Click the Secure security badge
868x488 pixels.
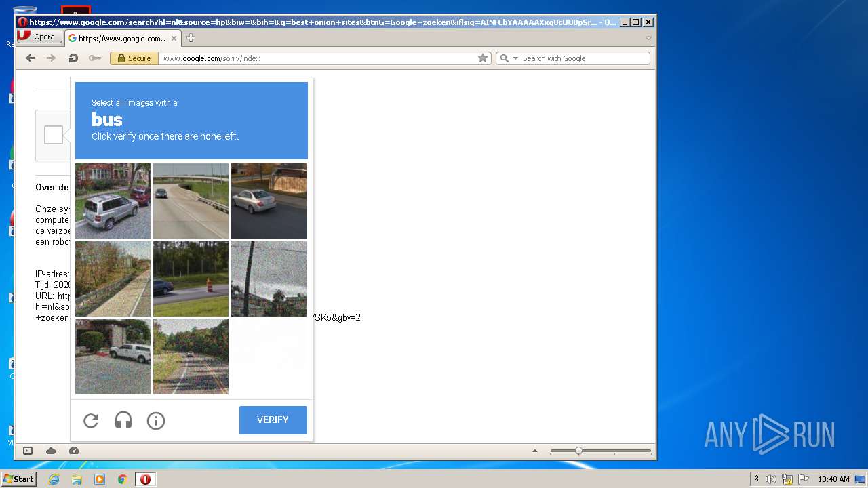[134, 58]
